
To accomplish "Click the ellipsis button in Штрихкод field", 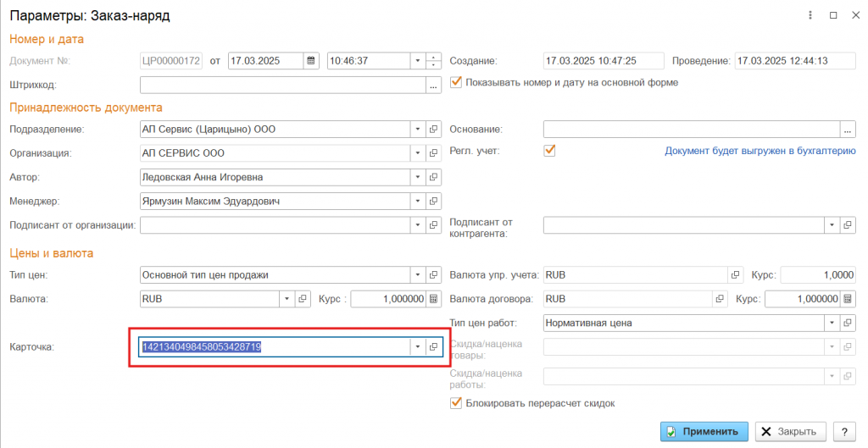I will tap(433, 85).
